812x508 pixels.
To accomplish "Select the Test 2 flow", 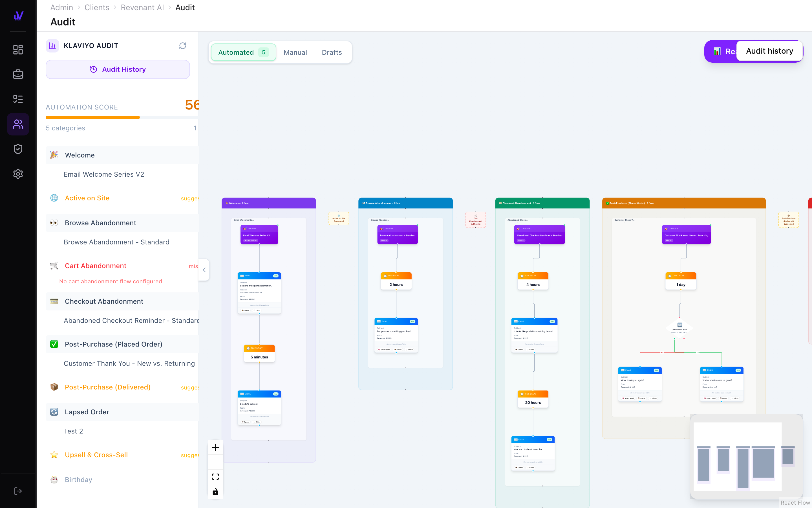I will [x=74, y=432].
